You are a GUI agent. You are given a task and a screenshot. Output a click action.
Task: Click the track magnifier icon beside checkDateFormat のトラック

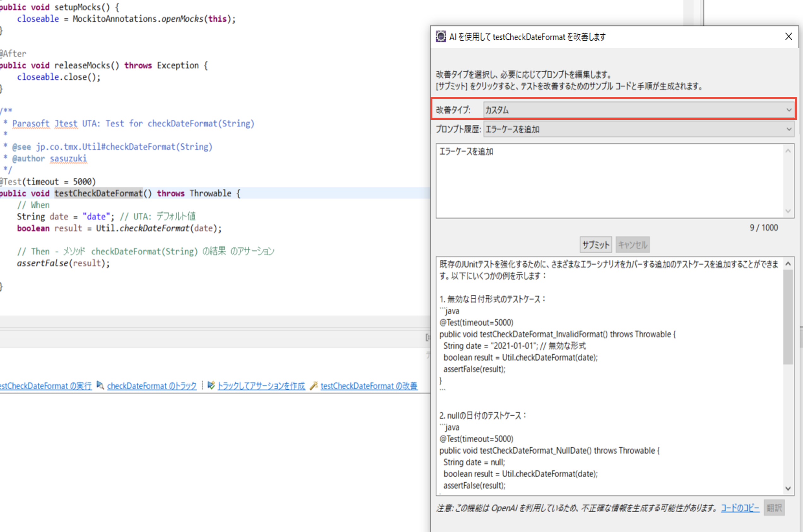(x=100, y=385)
